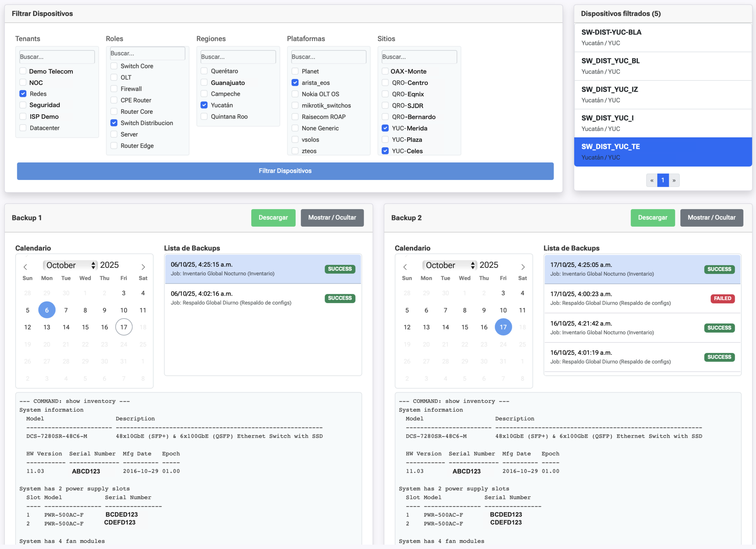Open month dropdown in Backup 1 calendar
This screenshot has height=549, width=756.
coord(70,265)
